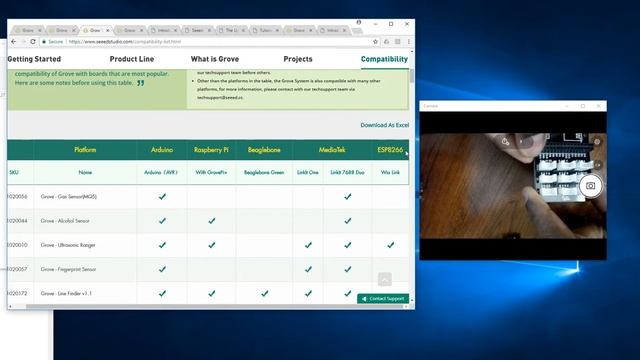The height and width of the screenshot is (360, 640).
Task: Click the Grove - Ultrasonic Ranger row name
Action: (x=68, y=245)
